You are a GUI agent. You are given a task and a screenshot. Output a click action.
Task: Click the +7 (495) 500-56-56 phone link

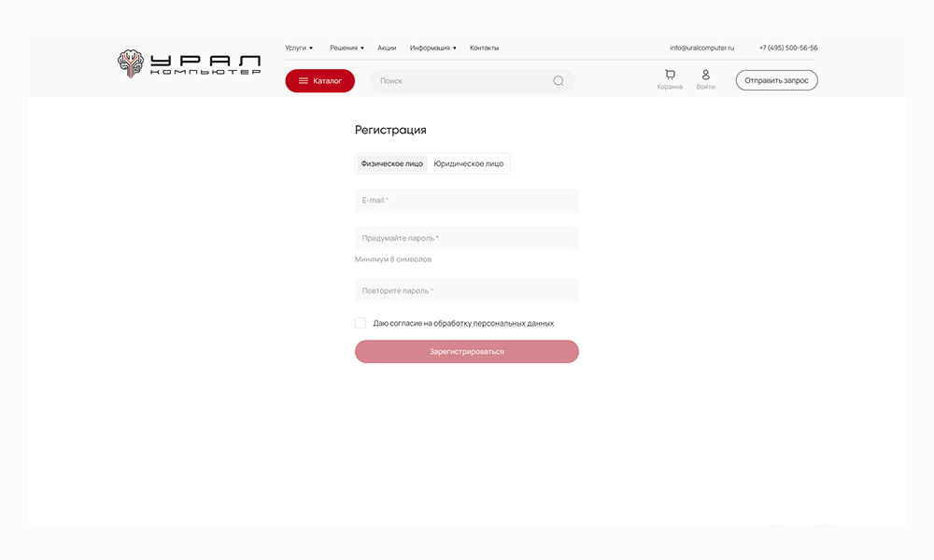(788, 48)
